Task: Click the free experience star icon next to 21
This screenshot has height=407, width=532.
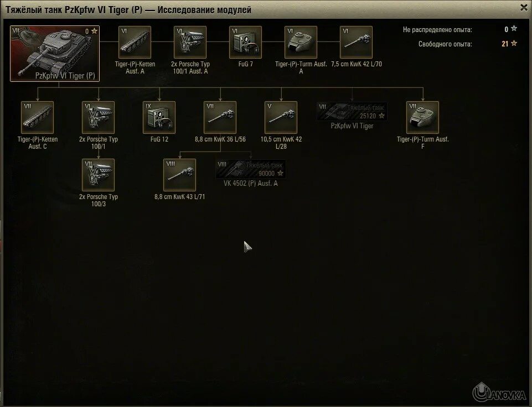Action: (x=514, y=43)
